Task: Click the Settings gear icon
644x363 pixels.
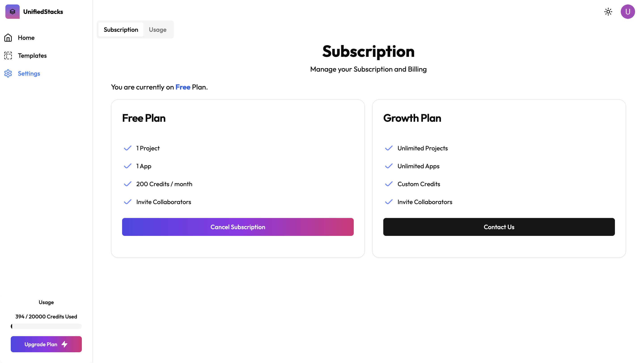Action: click(x=8, y=74)
